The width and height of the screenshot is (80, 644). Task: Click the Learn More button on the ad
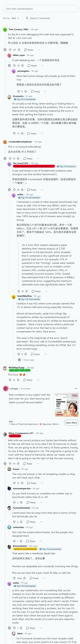[71, 423]
